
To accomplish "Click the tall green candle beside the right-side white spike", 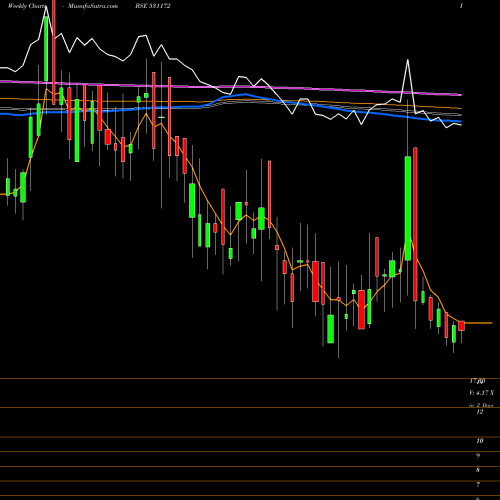I will [408, 208].
